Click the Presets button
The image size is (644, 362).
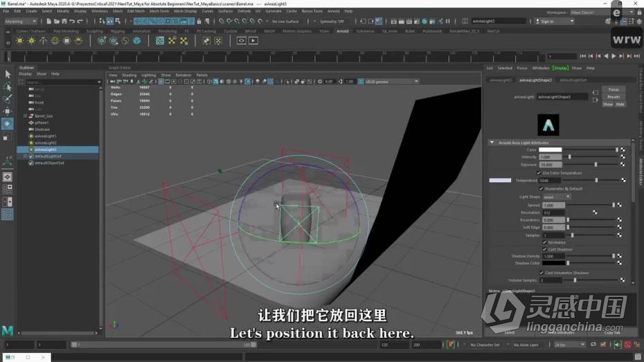(614, 97)
